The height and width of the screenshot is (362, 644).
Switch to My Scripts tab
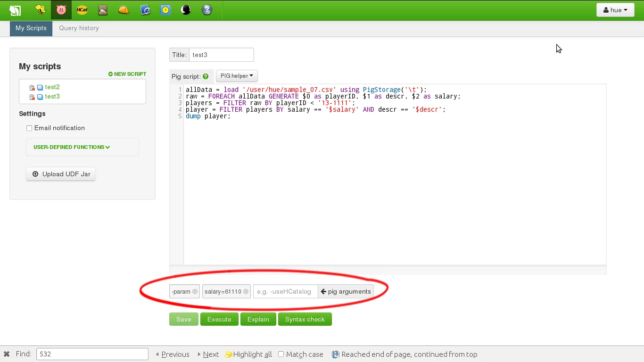[31, 28]
